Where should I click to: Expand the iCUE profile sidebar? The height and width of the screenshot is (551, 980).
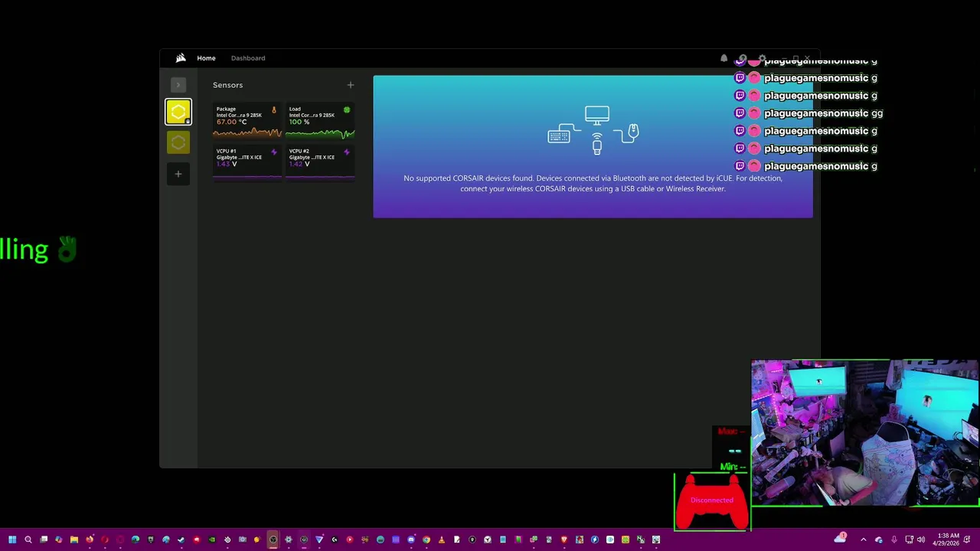click(x=178, y=85)
